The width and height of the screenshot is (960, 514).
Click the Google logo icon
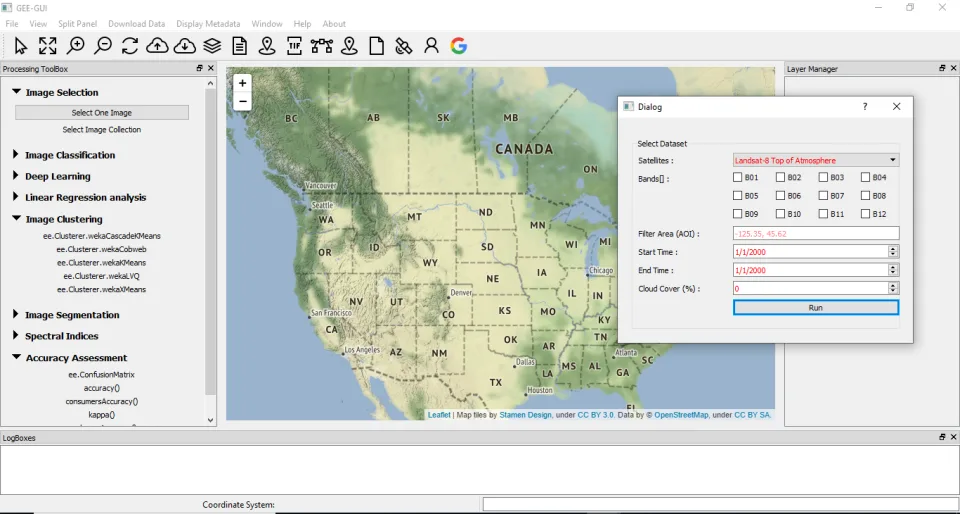[x=459, y=46]
